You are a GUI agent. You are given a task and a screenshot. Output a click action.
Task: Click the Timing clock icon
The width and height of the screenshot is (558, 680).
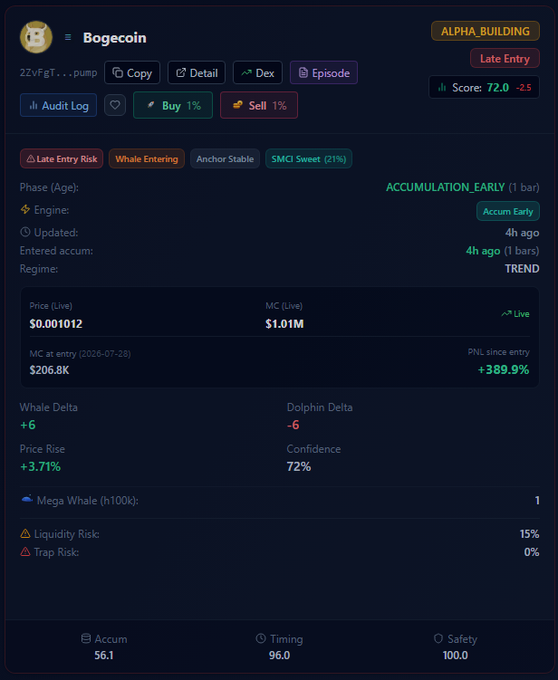point(261,638)
